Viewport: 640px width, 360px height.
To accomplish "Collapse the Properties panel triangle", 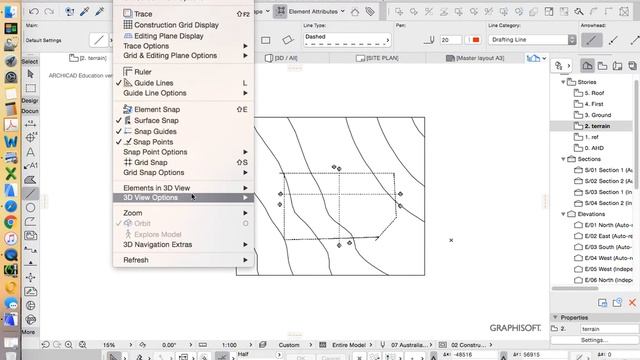I will pos(555,317).
